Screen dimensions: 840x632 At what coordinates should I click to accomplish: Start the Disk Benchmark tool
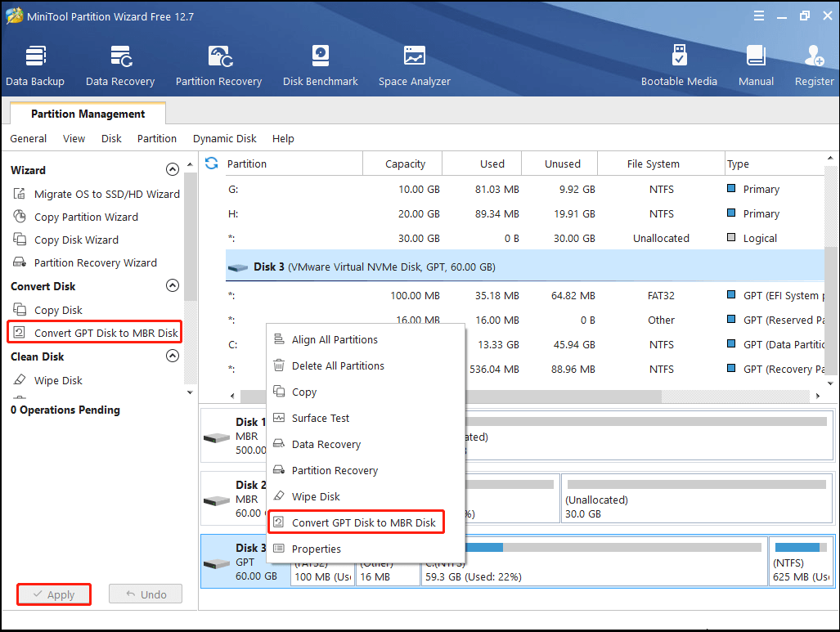click(x=320, y=66)
